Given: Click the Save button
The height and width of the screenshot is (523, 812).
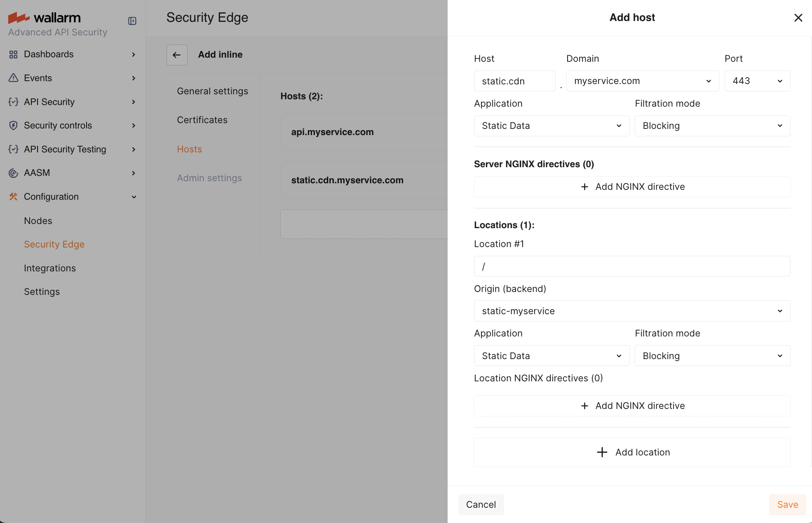Looking at the screenshot, I should tap(787, 504).
